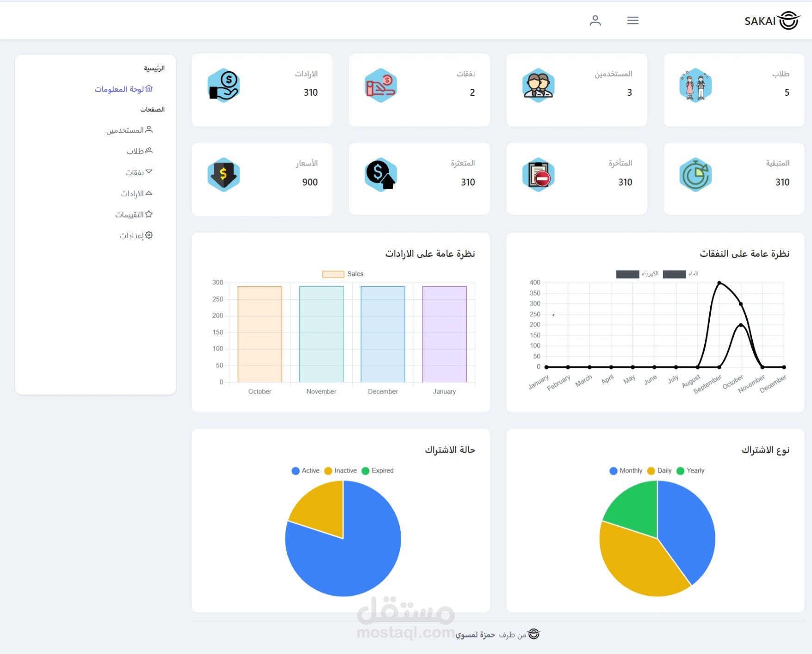The image size is (812, 654).
Task: Open طلاب students page in sidebar
Action: (x=139, y=151)
